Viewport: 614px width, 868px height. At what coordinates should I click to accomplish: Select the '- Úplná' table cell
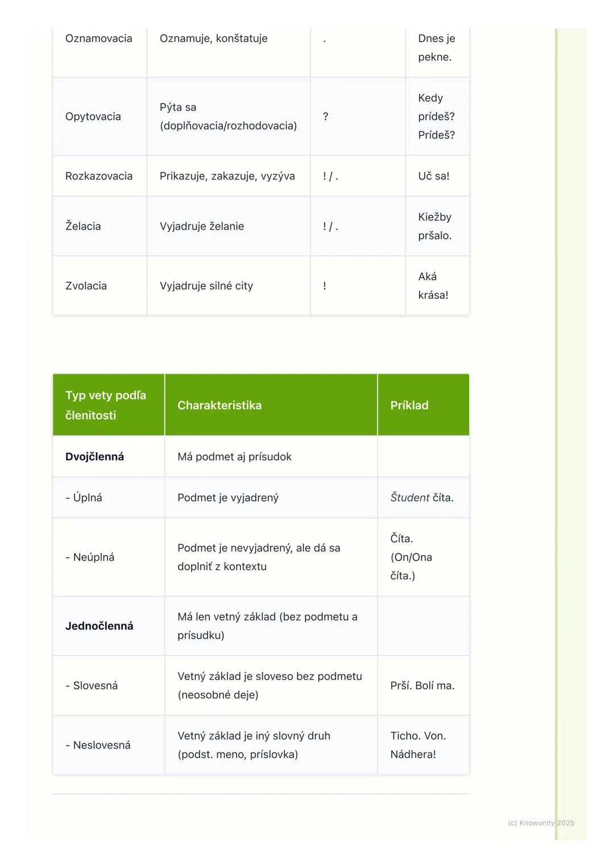pos(84,498)
